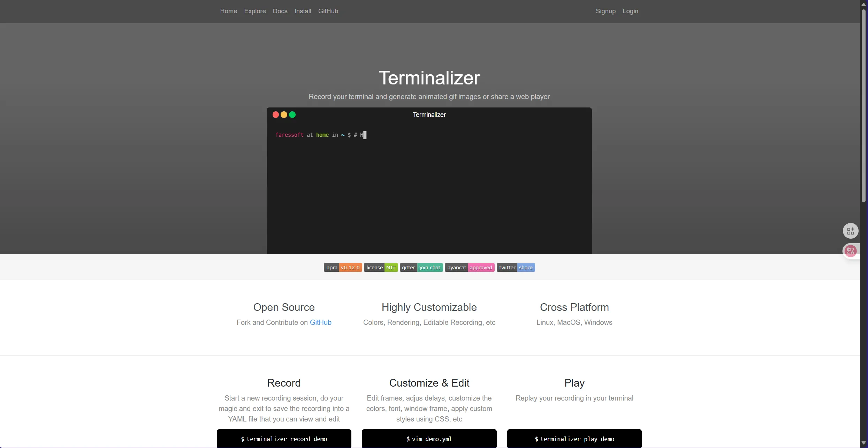Open the nyancat approved badge
Screen dimensions: 868x448
tap(469, 268)
